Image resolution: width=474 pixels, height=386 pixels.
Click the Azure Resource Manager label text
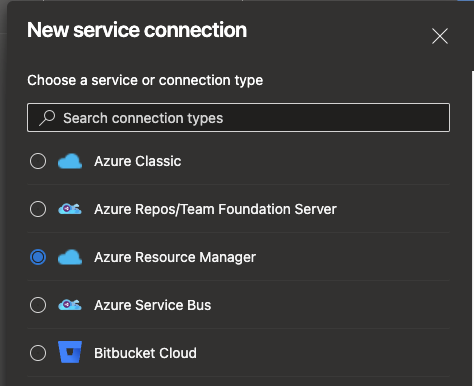pyautogui.click(x=175, y=257)
